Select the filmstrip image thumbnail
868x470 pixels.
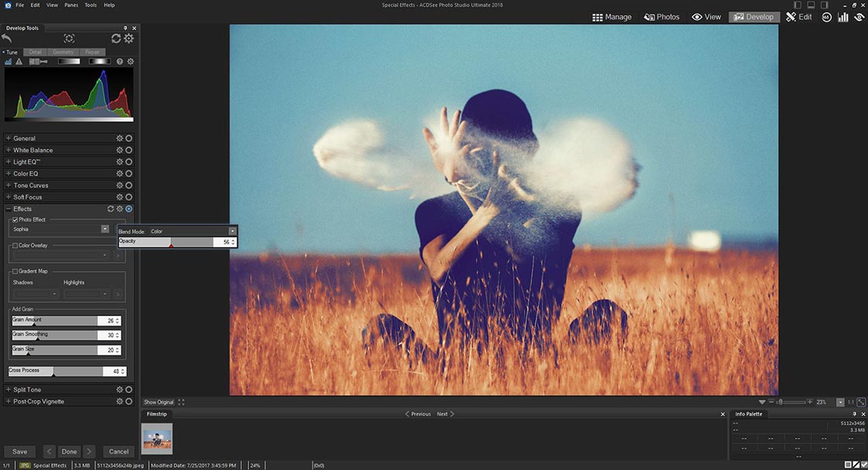[157, 439]
